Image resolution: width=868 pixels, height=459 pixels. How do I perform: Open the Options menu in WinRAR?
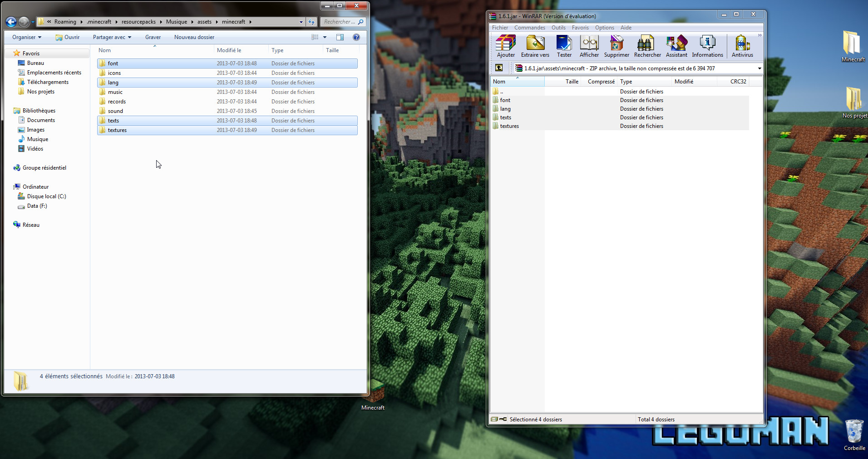(605, 28)
